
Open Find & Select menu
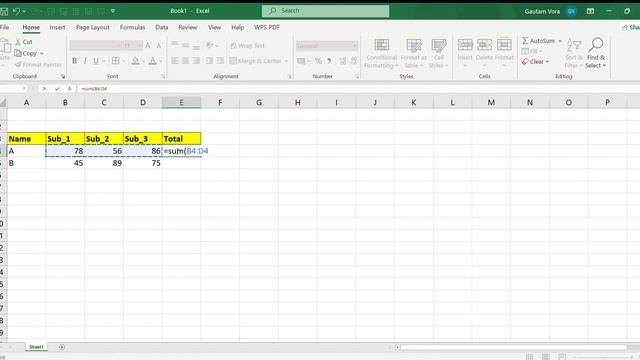pos(596,53)
